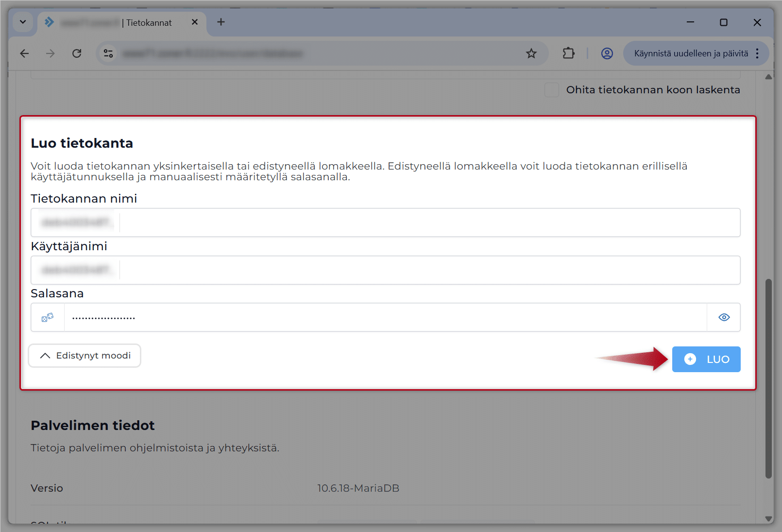Open the browser extensions puzzle icon

tap(568, 53)
